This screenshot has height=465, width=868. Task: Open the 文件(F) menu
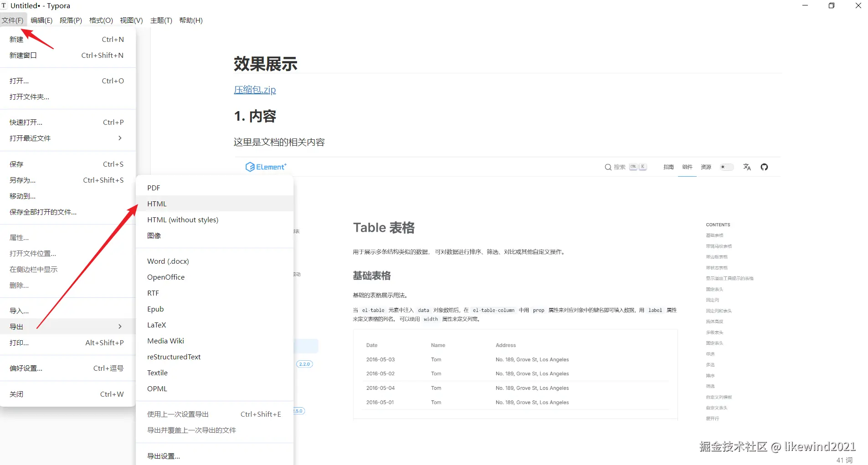(x=13, y=20)
